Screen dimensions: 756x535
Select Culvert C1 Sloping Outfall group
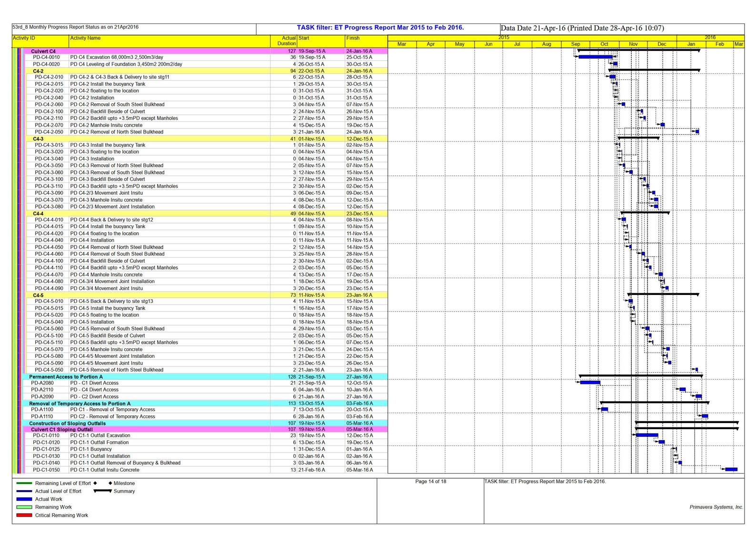tap(205, 430)
